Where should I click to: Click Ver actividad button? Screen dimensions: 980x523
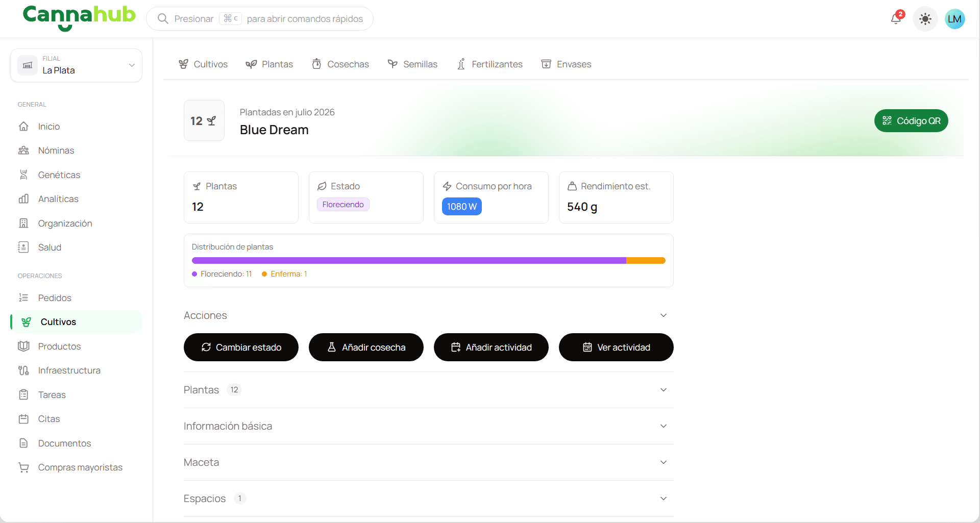[616, 347]
